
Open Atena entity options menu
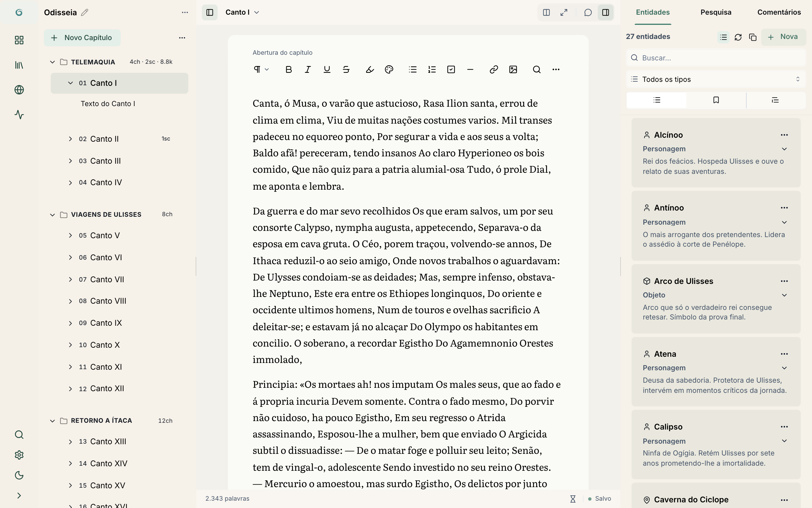pos(784,354)
